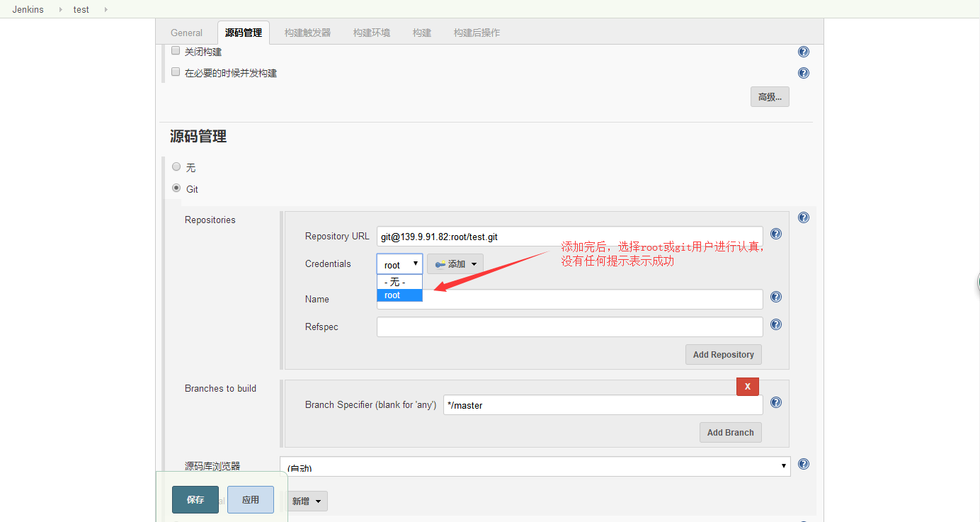Open help for the Refspec field
980x522 pixels.
click(x=775, y=324)
